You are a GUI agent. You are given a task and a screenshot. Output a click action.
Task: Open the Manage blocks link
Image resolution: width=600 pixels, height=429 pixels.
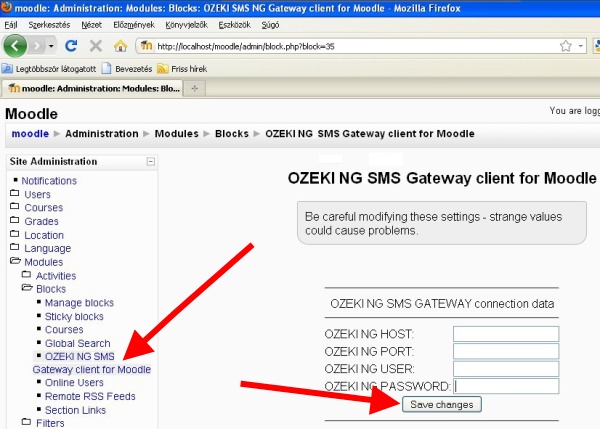pos(79,303)
